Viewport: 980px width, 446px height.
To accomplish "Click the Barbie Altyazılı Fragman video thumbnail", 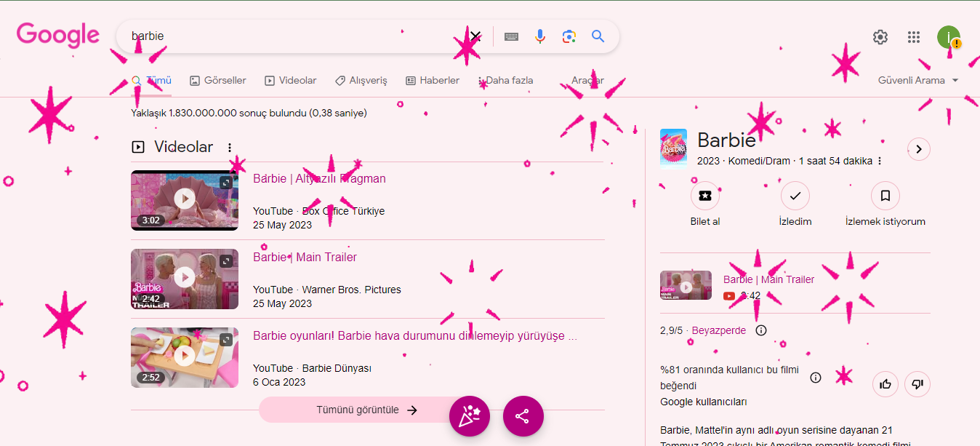I will [x=184, y=200].
